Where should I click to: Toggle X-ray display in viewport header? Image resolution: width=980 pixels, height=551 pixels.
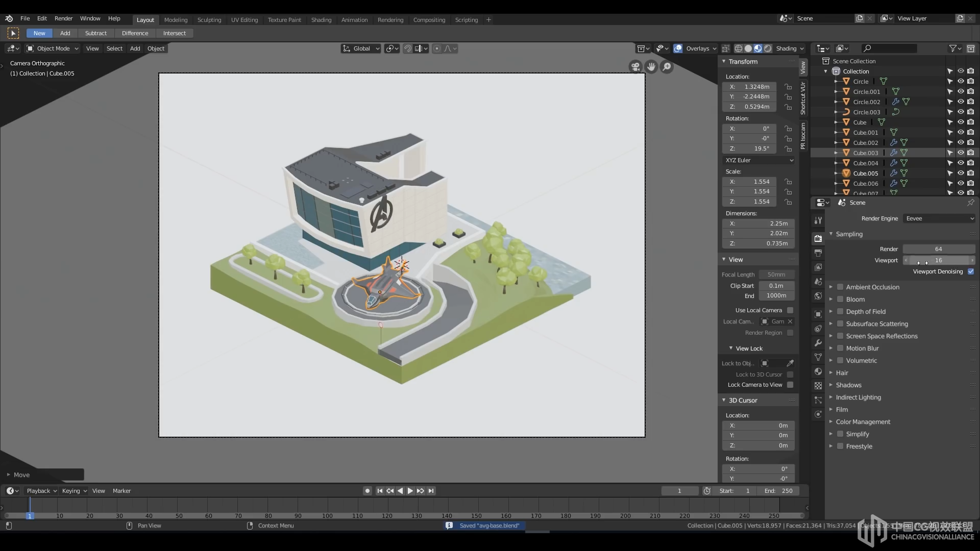725,48
